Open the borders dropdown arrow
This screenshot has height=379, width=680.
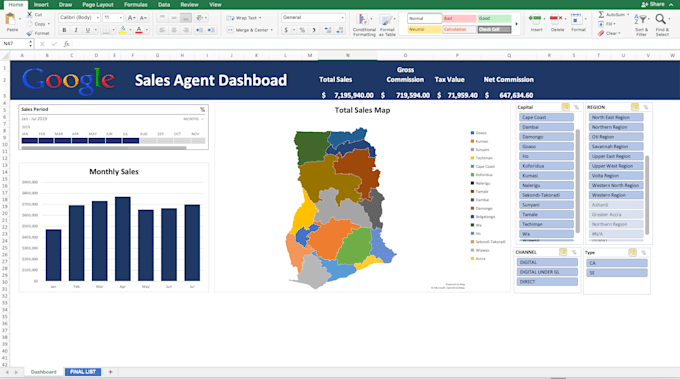113,30
